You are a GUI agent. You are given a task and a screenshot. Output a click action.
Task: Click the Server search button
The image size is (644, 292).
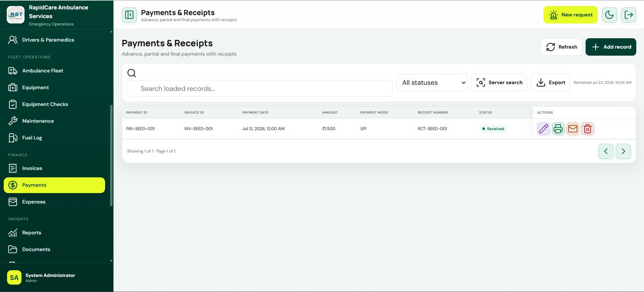coord(499,82)
